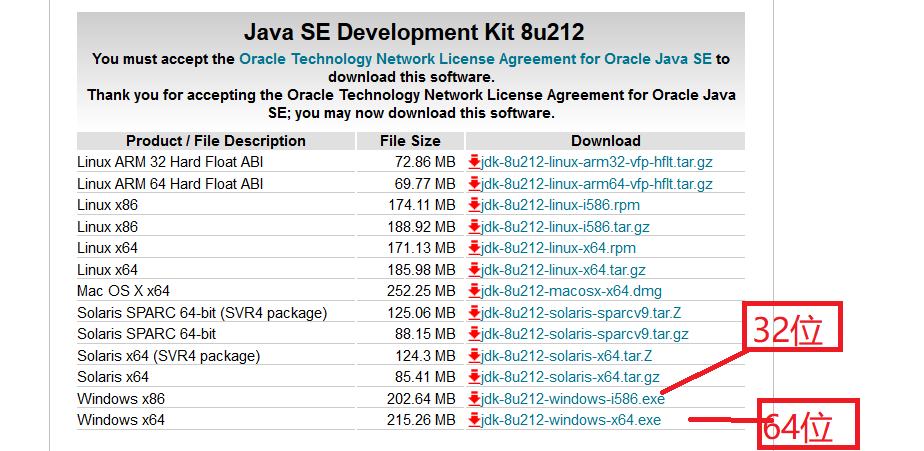Click the 125.06 MB file size
Viewport: 924px width, 451px height.
coord(421,313)
